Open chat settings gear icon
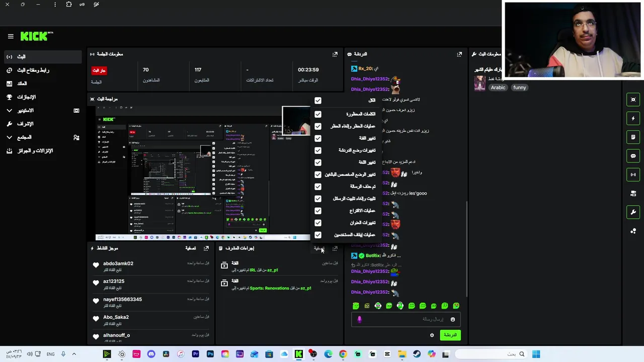 click(x=432, y=335)
